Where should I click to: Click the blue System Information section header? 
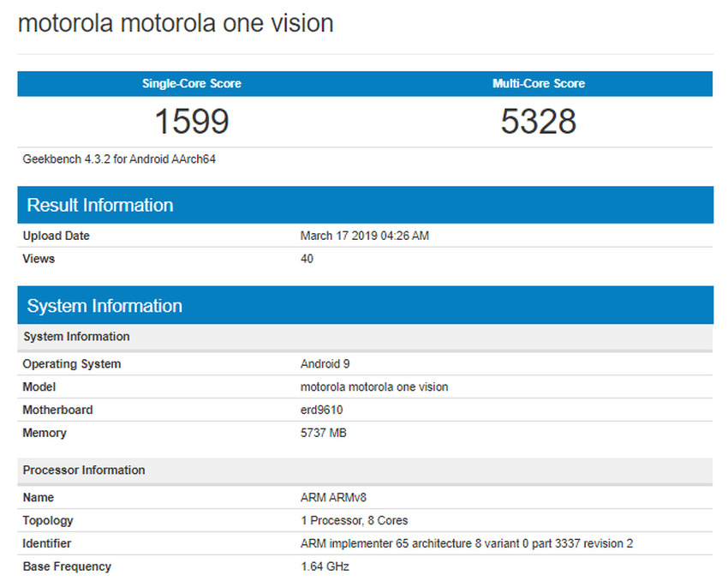(104, 306)
